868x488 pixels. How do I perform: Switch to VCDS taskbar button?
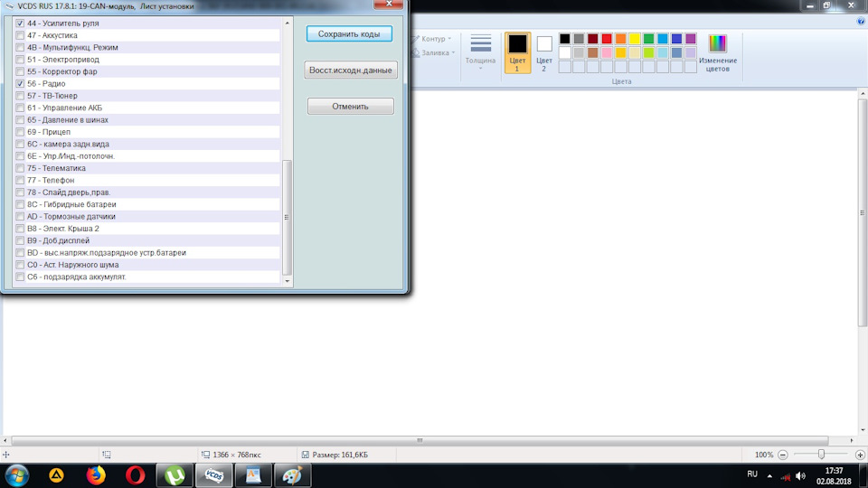point(213,475)
